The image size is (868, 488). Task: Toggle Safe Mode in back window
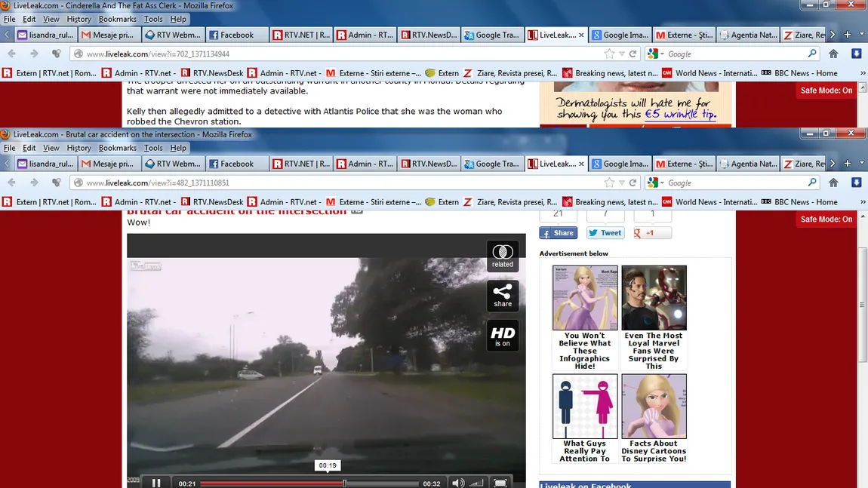(826, 91)
